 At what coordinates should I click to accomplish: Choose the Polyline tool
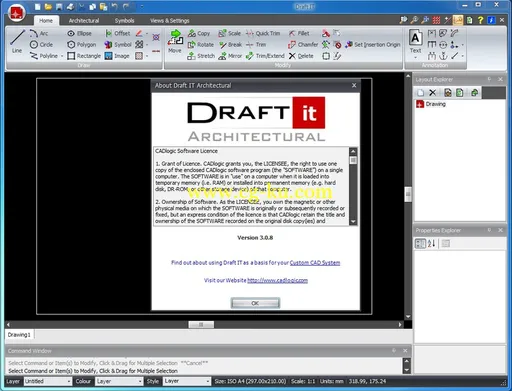coord(44,56)
